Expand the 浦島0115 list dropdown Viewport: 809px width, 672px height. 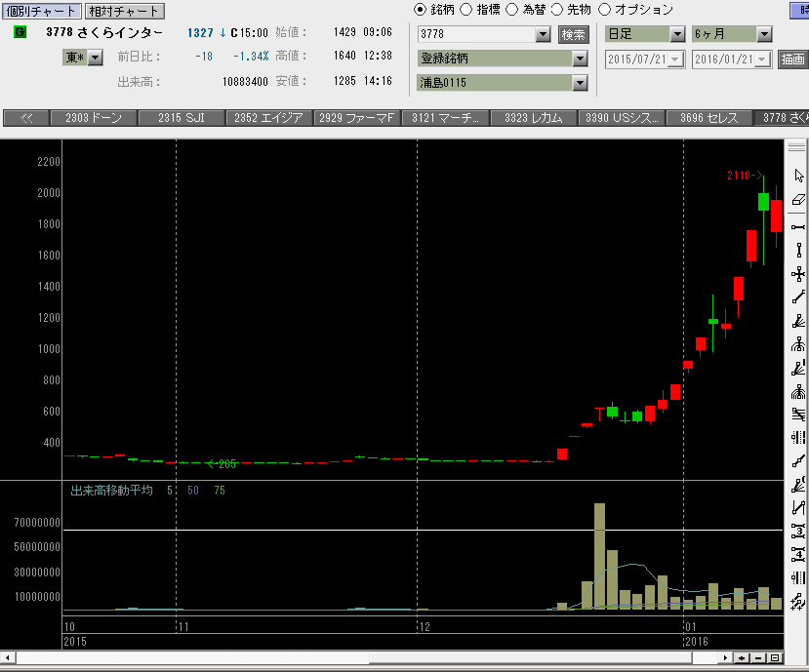tap(580, 83)
